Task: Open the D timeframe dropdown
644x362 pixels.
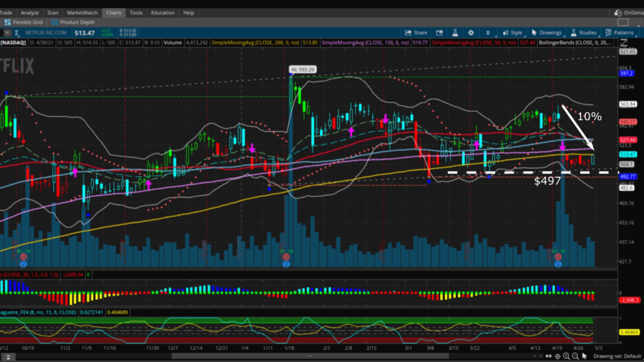Action: 488,33
